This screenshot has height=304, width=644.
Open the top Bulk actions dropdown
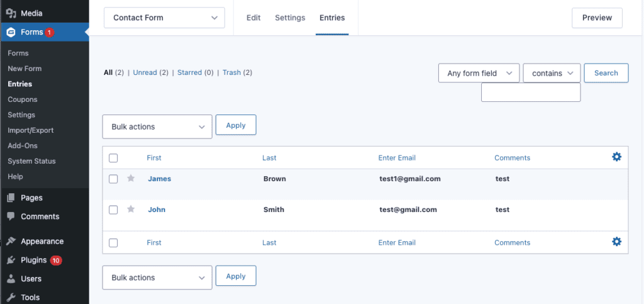157,127
